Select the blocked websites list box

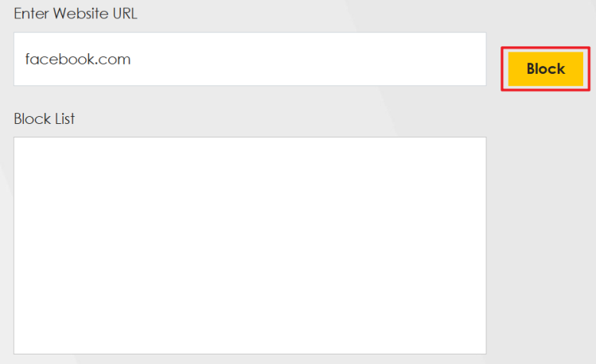(x=250, y=245)
